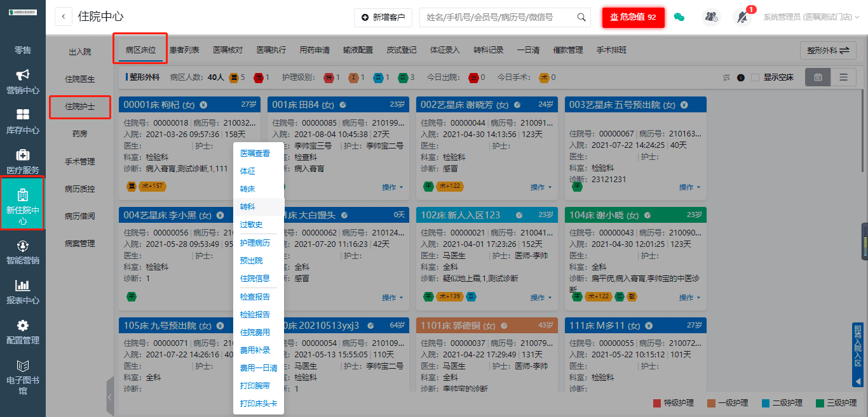Switch ward with the 整形外科 button
This screenshot has height=417, width=868.
(x=827, y=50)
